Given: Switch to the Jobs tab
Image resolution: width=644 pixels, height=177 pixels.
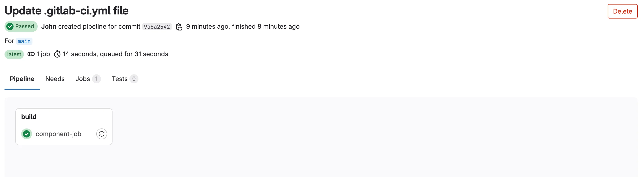Looking at the screenshot, I should click(x=82, y=79).
